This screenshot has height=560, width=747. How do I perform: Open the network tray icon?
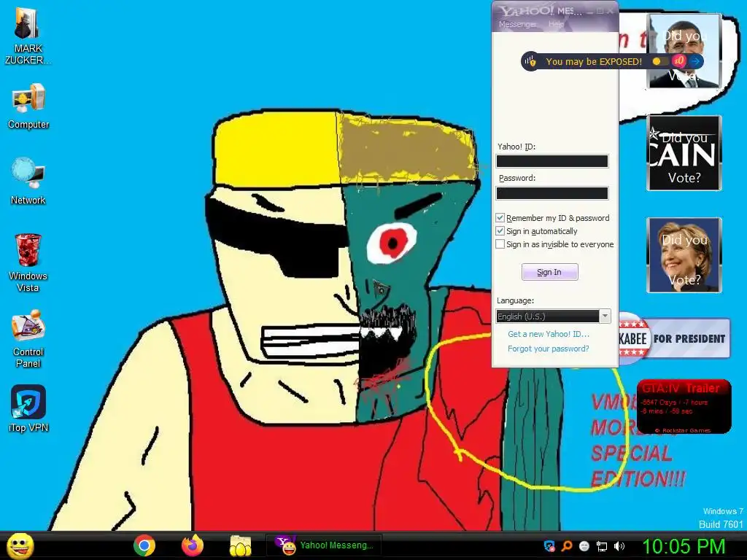(602, 546)
